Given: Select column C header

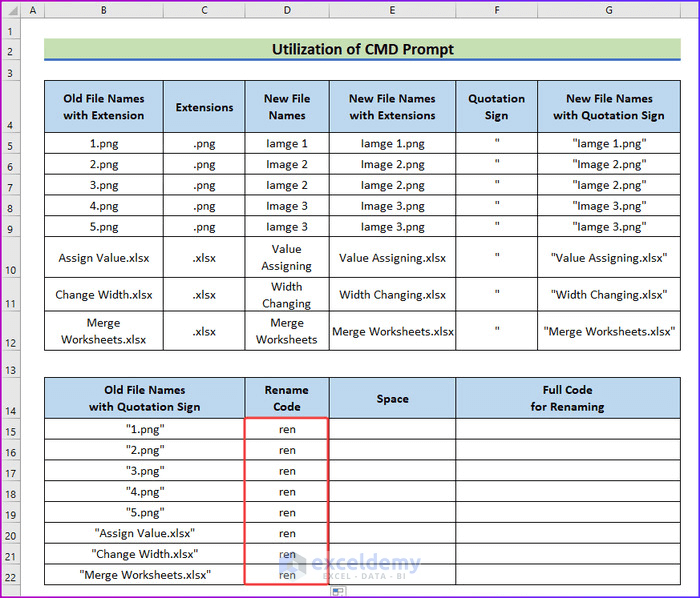Looking at the screenshot, I should point(204,10).
